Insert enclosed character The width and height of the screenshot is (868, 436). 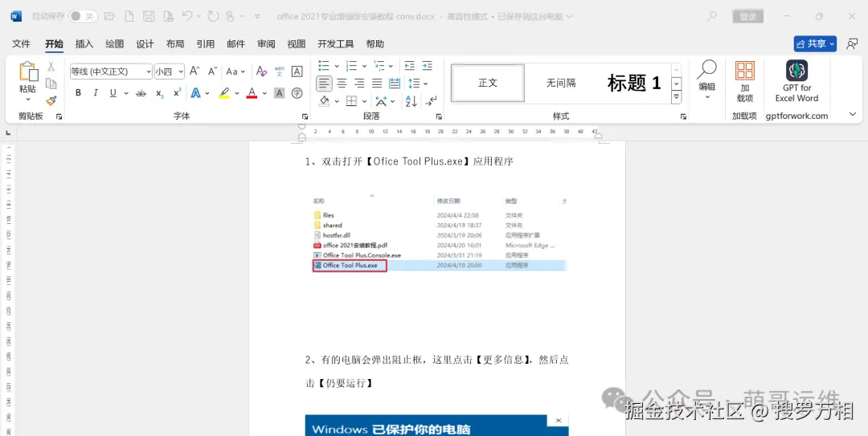click(297, 93)
